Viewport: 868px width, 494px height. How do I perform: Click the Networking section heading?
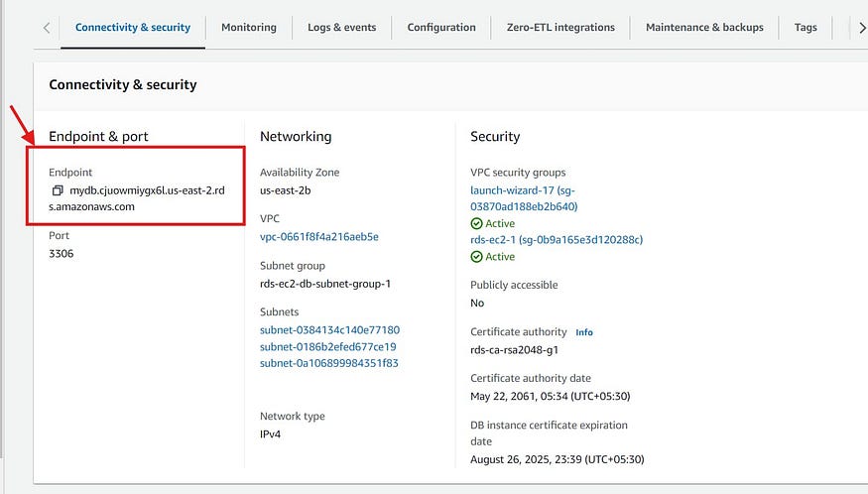point(296,136)
